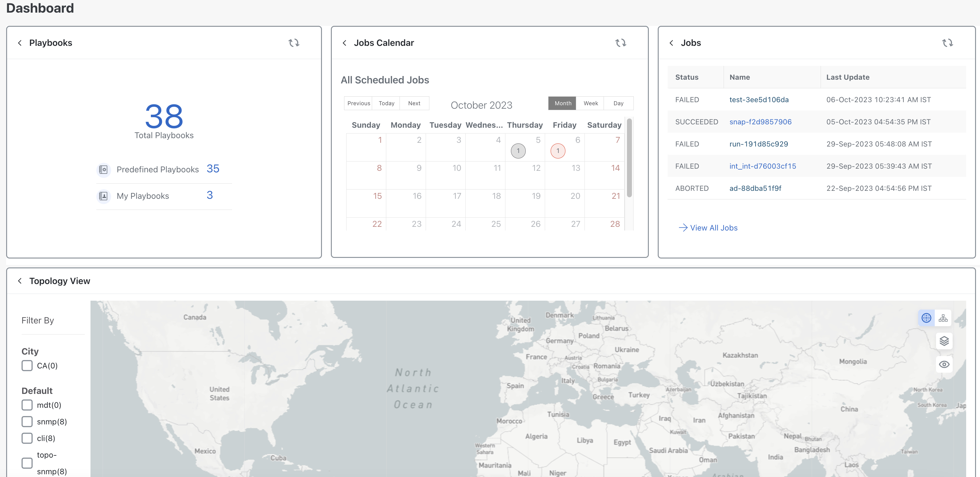Select the Week view tab in calendar
Screen dimensions: 980x477
[x=590, y=102]
